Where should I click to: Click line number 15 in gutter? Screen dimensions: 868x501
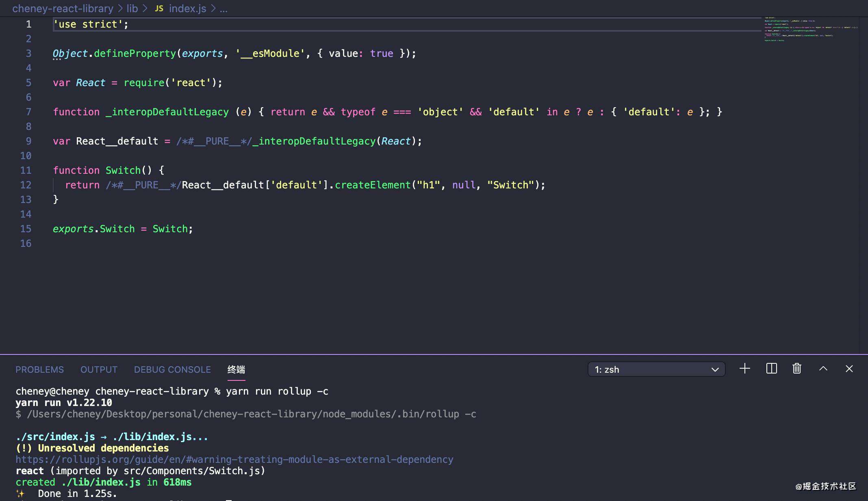click(x=26, y=229)
